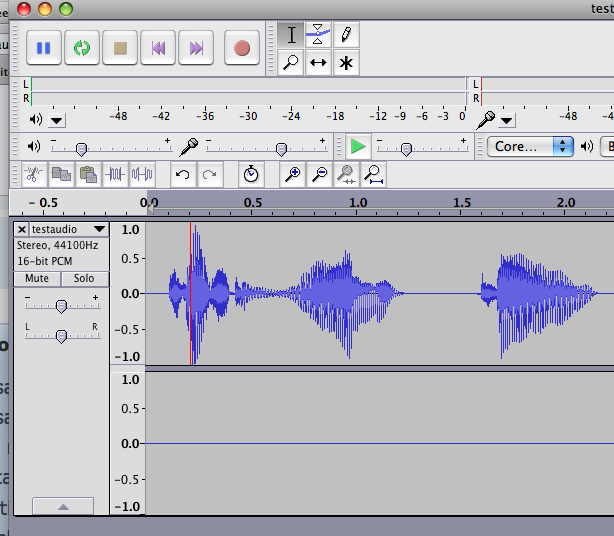Silence the selected audio

coord(142,174)
